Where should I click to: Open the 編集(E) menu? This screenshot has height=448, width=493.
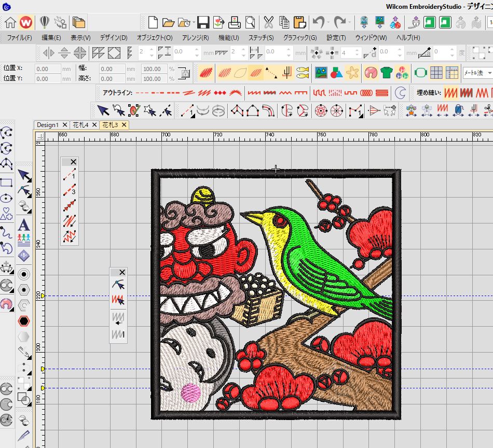click(x=51, y=38)
